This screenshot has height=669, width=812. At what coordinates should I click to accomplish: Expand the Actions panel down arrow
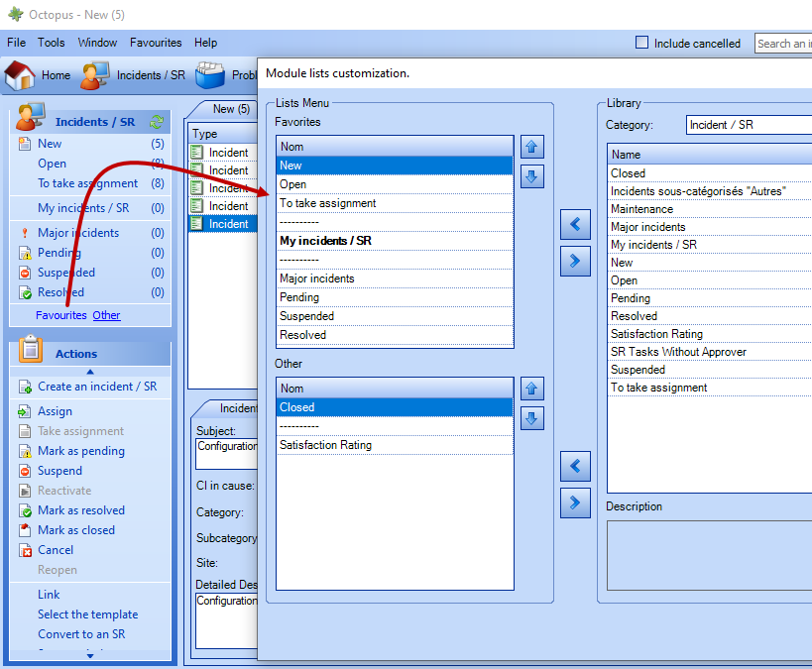[90, 655]
